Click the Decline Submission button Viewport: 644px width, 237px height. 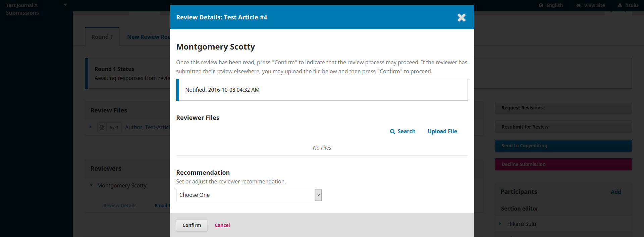[563, 164]
